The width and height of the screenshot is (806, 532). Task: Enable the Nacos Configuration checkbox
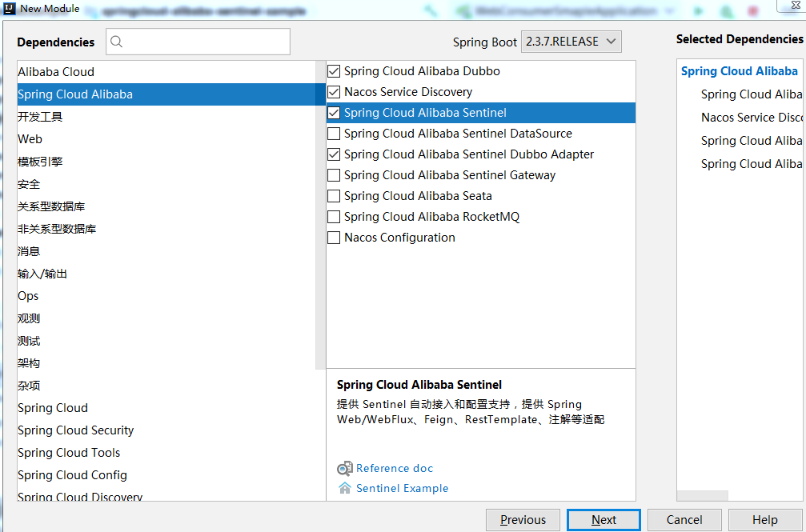pos(334,238)
